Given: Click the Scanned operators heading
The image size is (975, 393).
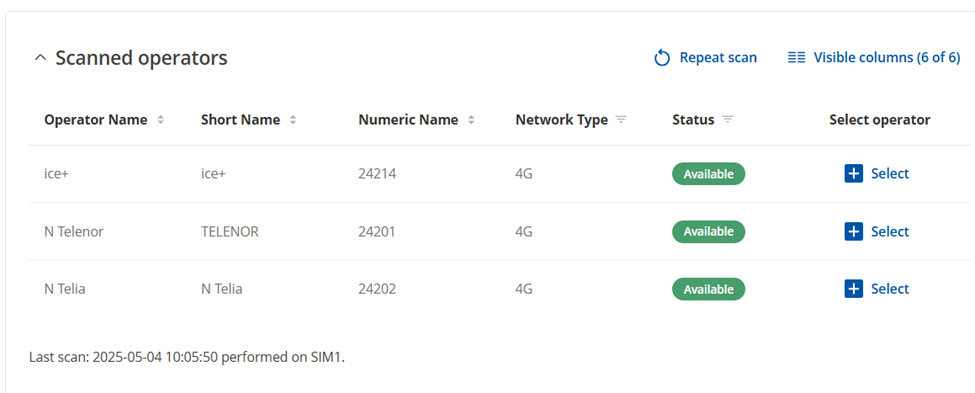Looking at the screenshot, I should click(142, 58).
